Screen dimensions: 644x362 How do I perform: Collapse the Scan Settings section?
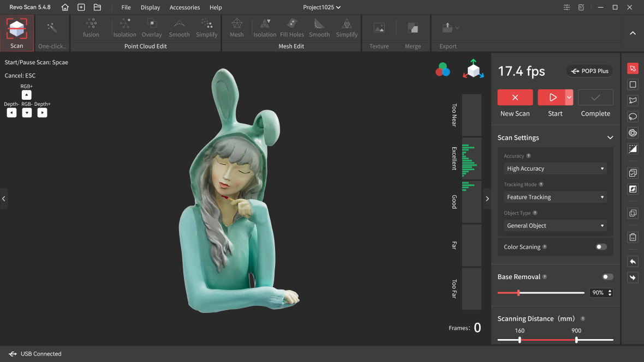610,138
